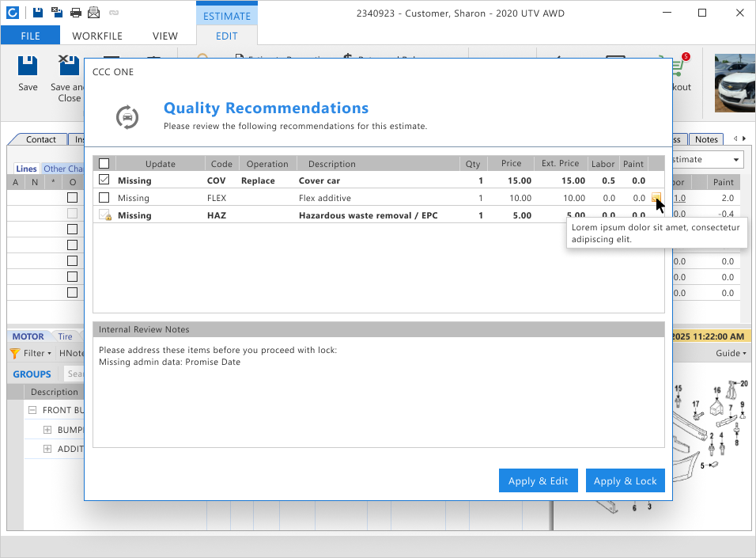
Task: Open the Guide dropdown
Action: click(731, 353)
